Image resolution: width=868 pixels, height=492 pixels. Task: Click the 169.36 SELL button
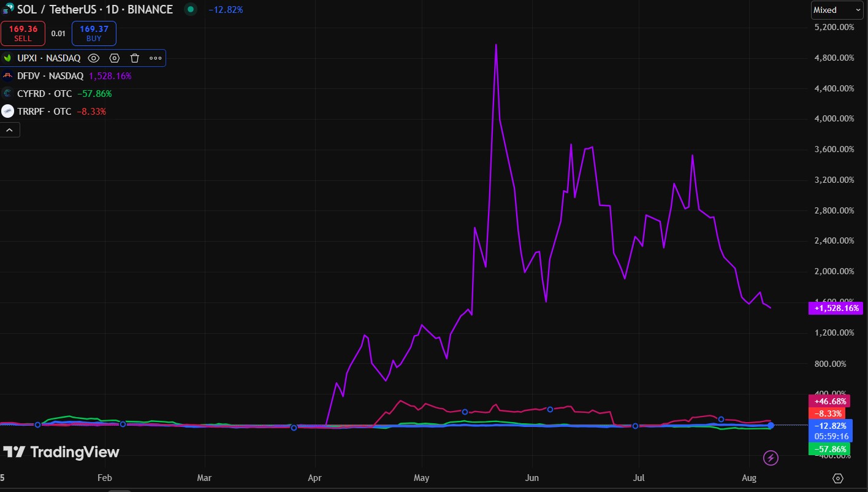point(23,33)
